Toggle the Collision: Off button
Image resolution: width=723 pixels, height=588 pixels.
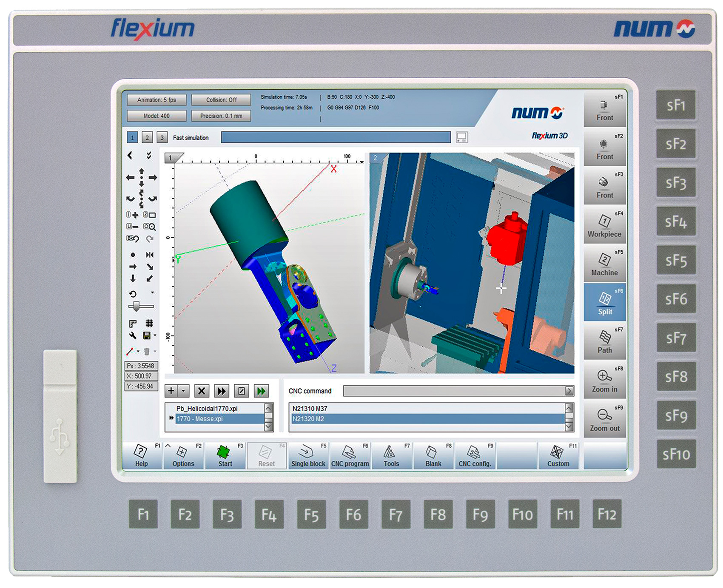point(221,100)
